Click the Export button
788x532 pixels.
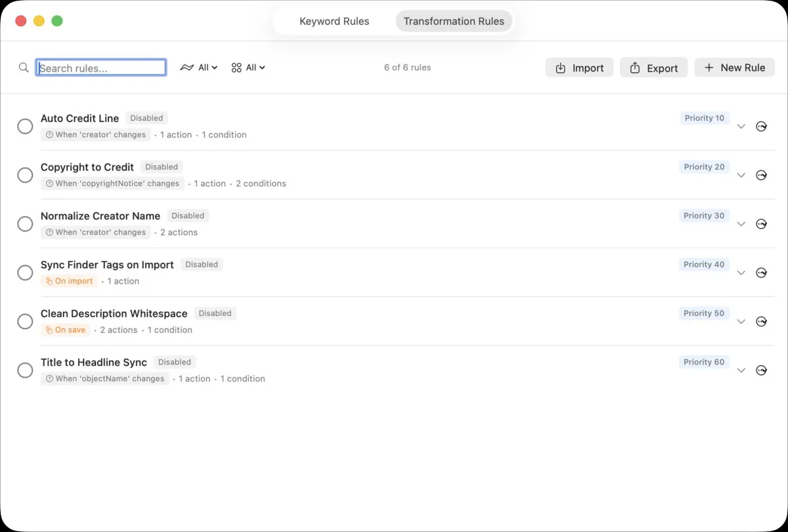coord(653,67)
